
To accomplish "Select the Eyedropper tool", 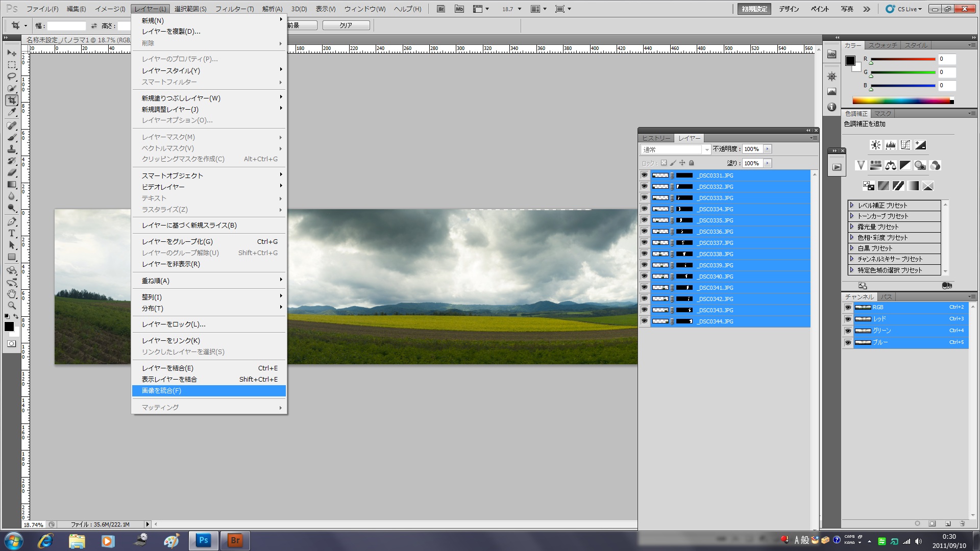I will coord(12,112).
